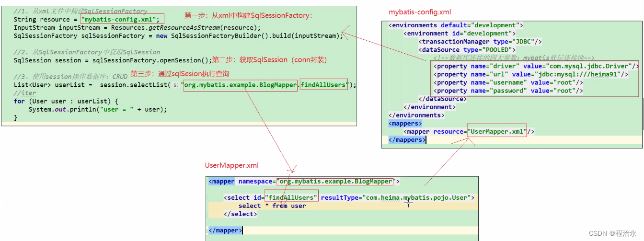The image size is (644, 241).
Task: Click the 'InputStream inputStream = Resources.getResourceAsStream' line
Action: (x=137, y=27)
